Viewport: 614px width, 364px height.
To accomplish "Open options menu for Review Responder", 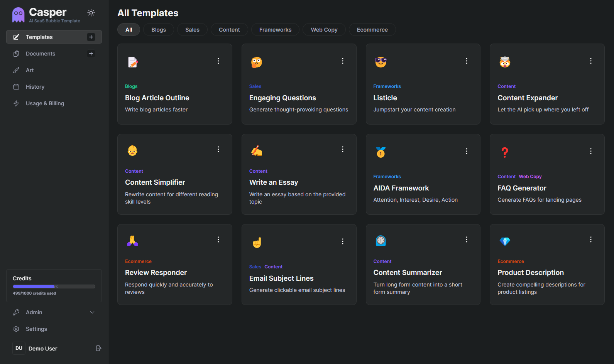I will 218,239.
